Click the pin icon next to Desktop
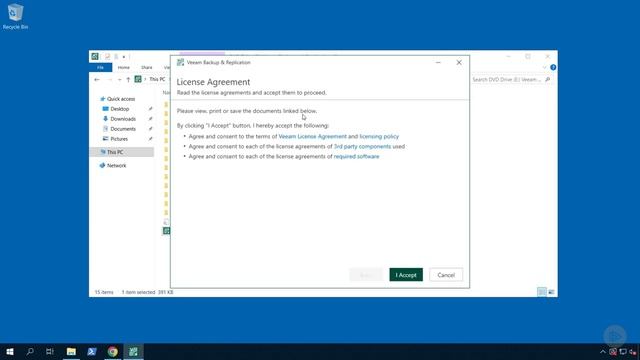Image resolution: width=640 pixels, height=360 pixels. click(x=150, y=109)
